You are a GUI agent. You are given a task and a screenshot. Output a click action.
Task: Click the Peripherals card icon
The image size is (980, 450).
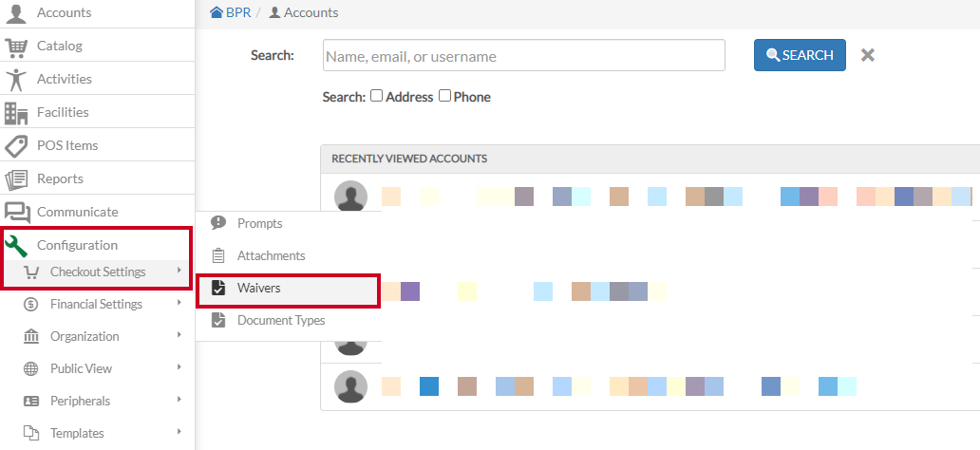[30, 402]
